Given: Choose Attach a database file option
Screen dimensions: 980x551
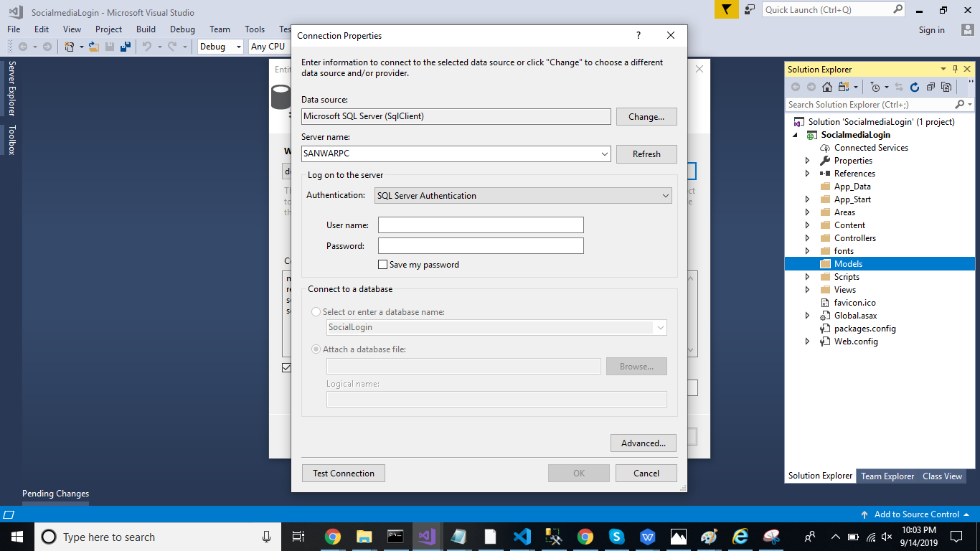Looking at the screenshot, I should (x=316, y=349).
